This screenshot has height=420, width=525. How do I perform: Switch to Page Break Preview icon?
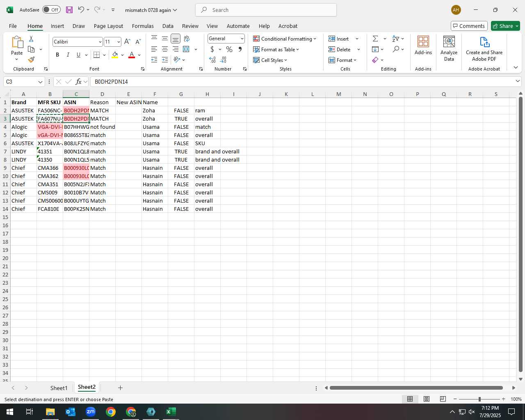tap(443, 399)
